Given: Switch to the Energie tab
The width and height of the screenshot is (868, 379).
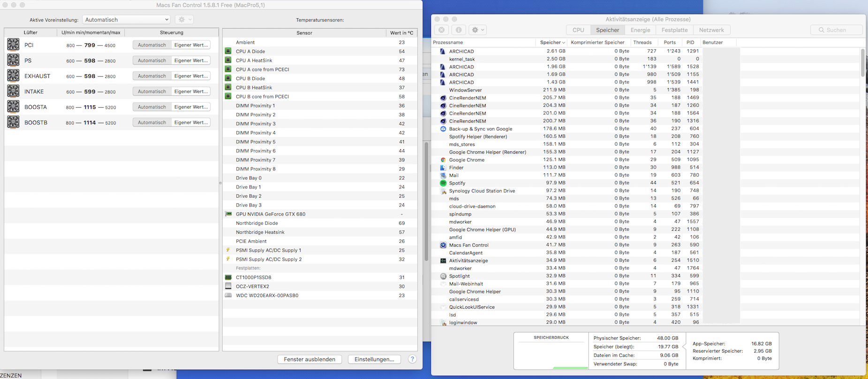Looking at the screenshot, I should point(640,30).
